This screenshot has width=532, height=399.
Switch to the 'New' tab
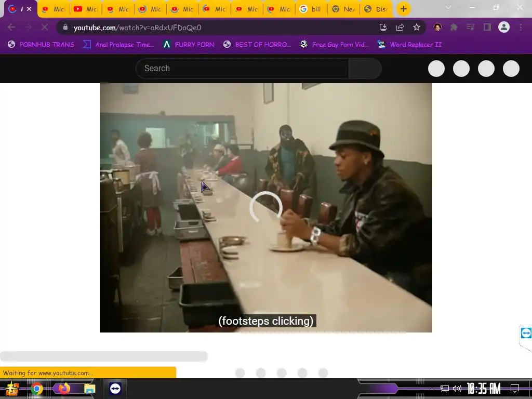pyautogui.click(x=344, y=9)
